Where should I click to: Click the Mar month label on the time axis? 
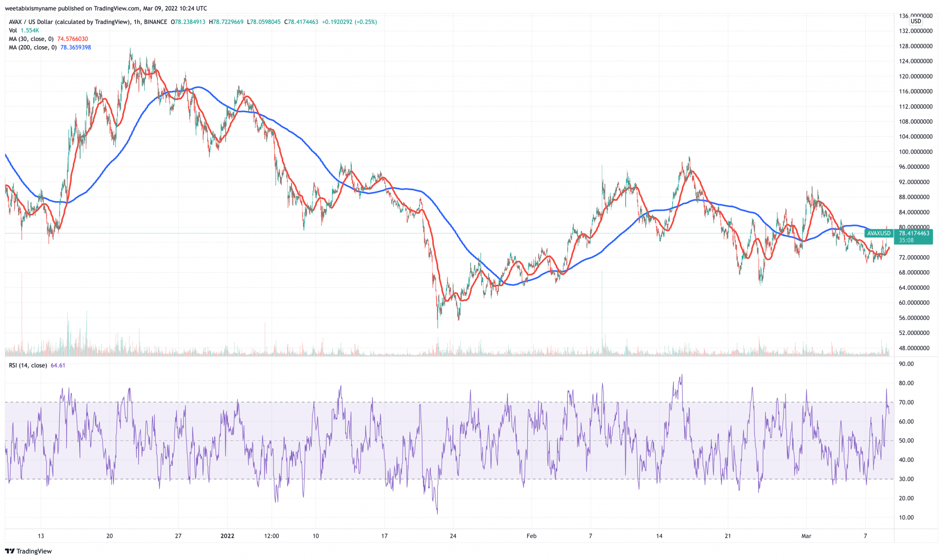[x=806, y=536]
